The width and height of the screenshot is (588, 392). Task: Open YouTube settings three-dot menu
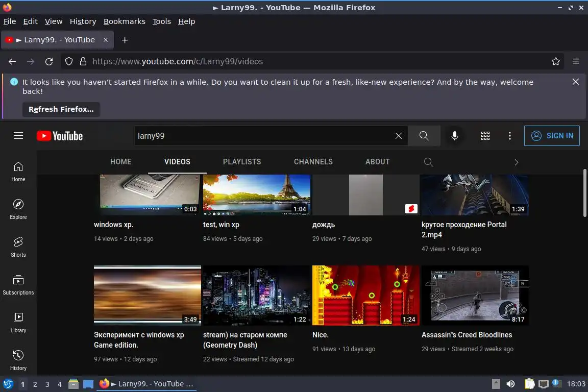coord(509,136)
